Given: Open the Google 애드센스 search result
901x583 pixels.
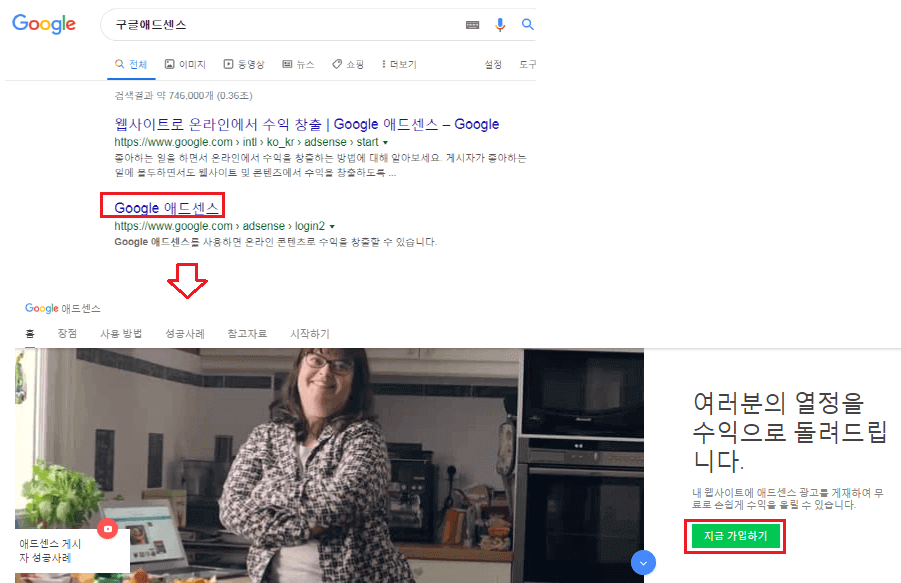Looking at the screenshot, I should point(167,208).
